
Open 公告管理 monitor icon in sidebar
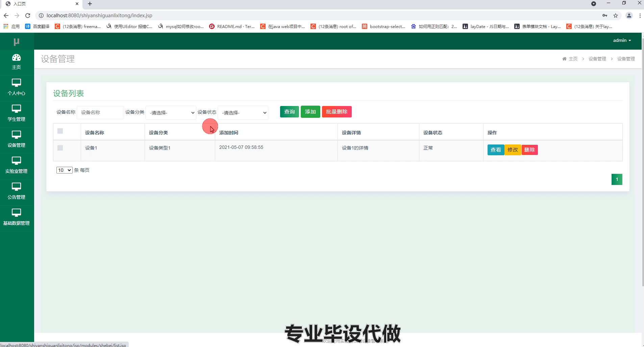(16, 187)
